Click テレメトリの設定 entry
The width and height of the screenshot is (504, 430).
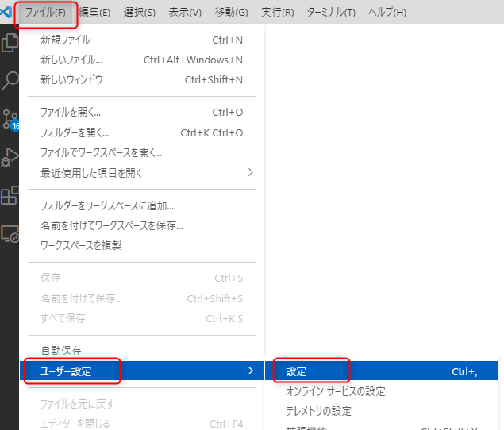click(318, 411)
